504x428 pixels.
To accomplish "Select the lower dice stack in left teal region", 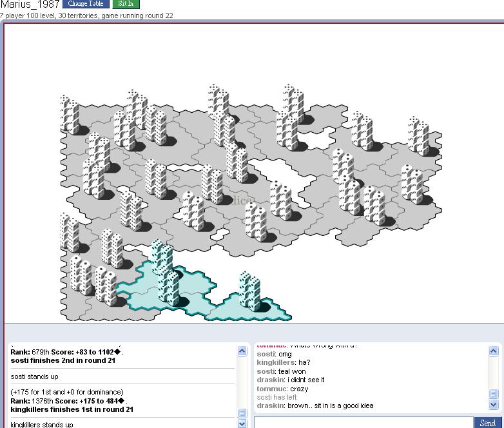I will pyautogui.click(x=170, y=288).
